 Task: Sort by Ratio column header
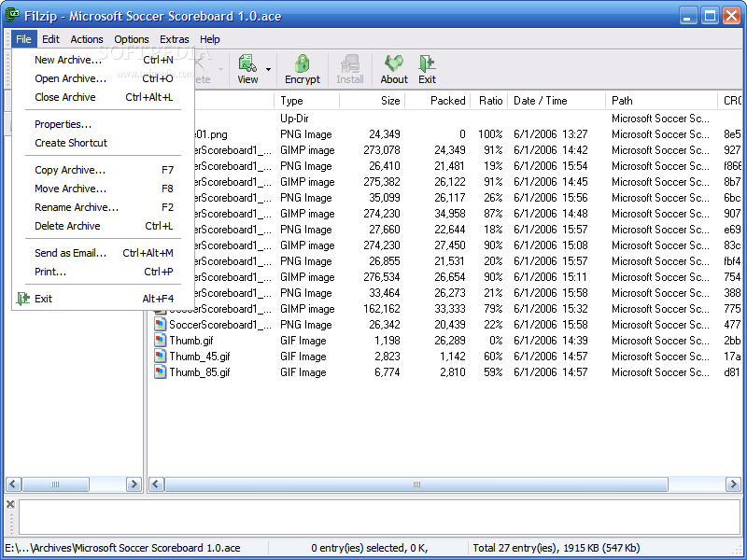pos(489,101)
